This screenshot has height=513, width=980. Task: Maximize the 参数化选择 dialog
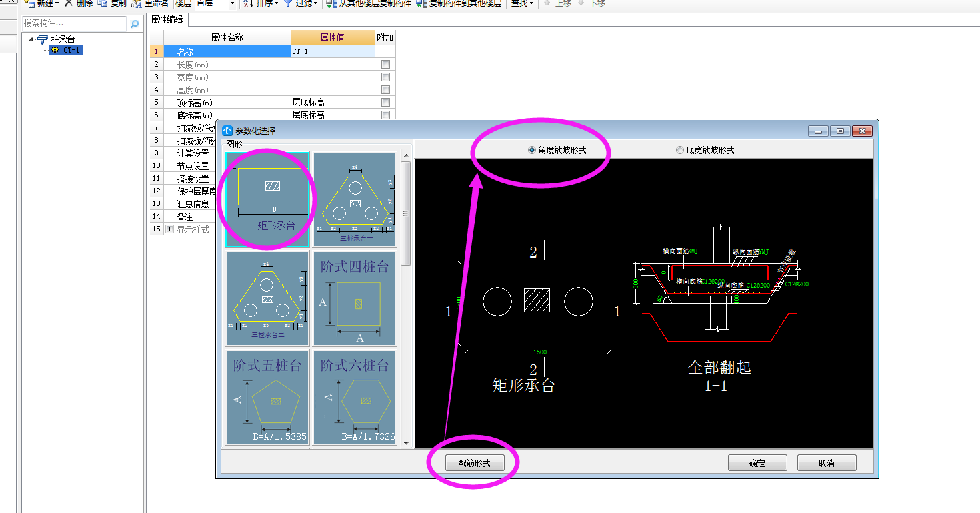[840, 131]
